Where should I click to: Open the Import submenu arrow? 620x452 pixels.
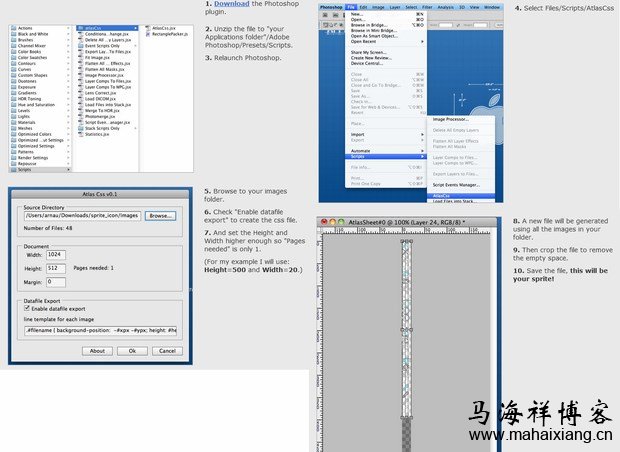pyautogui.click(x=422, y=134)
